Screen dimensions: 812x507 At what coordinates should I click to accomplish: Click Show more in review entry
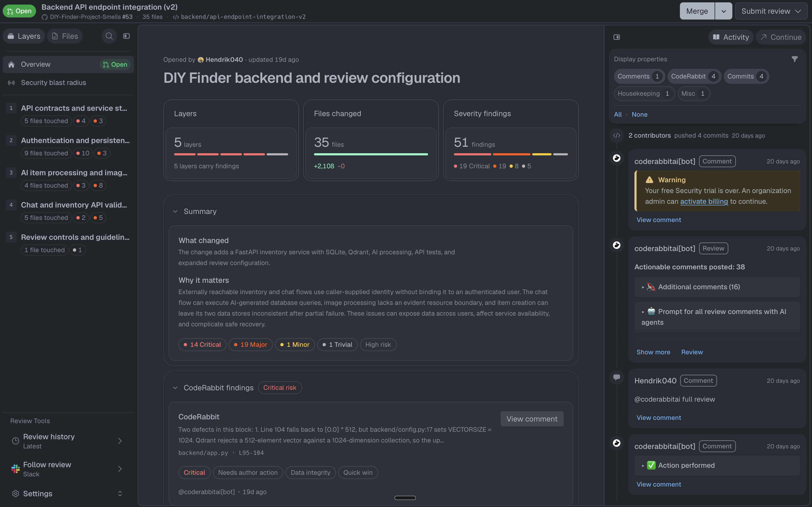[653, 352]
